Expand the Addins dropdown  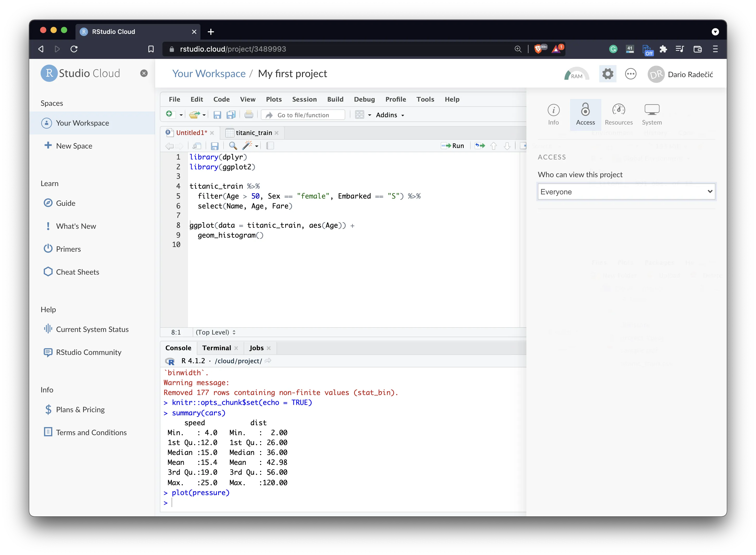tap(390, 115)
